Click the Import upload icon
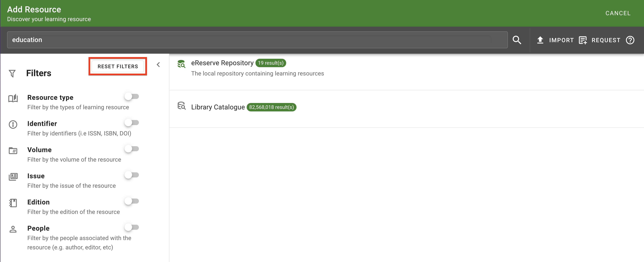Screen dimensions: 644x262 [x=540, y=40]
